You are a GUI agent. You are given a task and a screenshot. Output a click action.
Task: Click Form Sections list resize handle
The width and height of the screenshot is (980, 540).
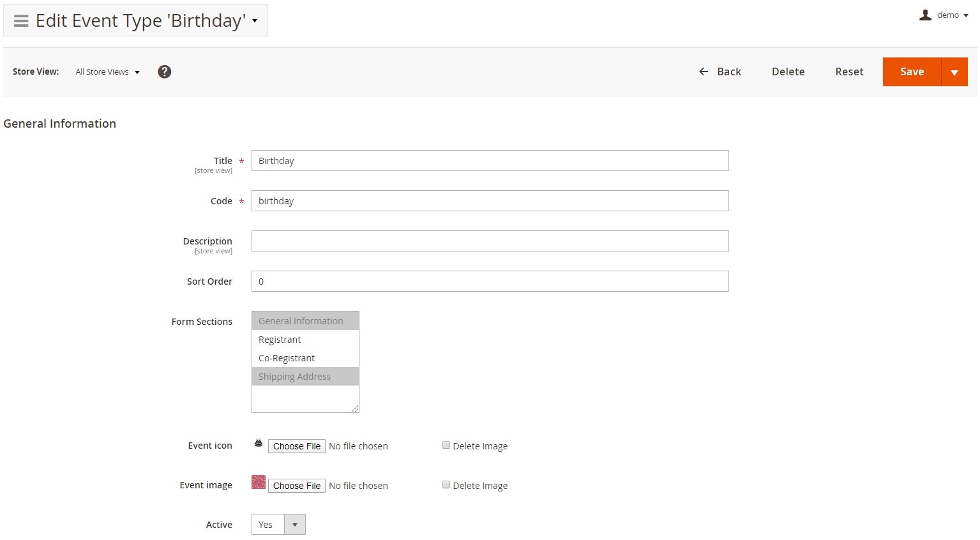coord(355,409)
